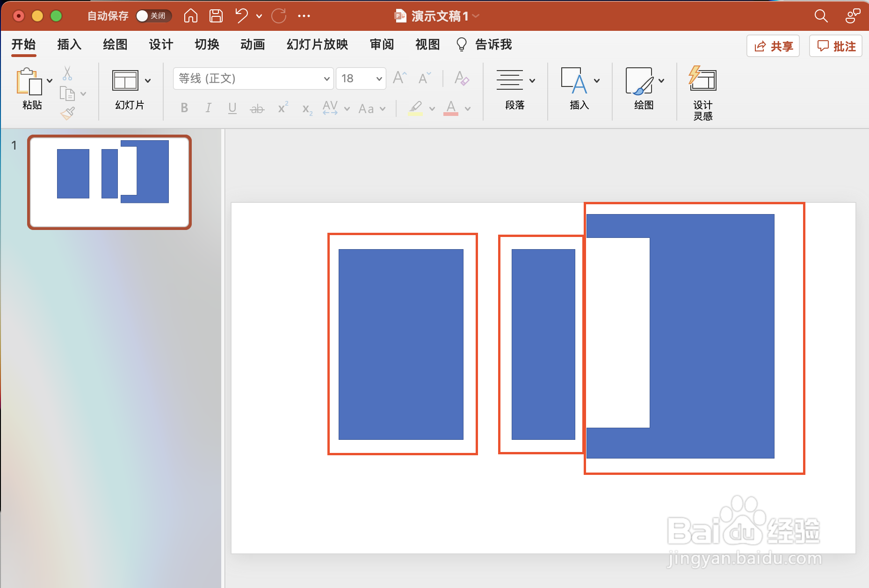Toggle Underline formatting
Viewport: 869px width, 588px height.
tap(232, 108)
